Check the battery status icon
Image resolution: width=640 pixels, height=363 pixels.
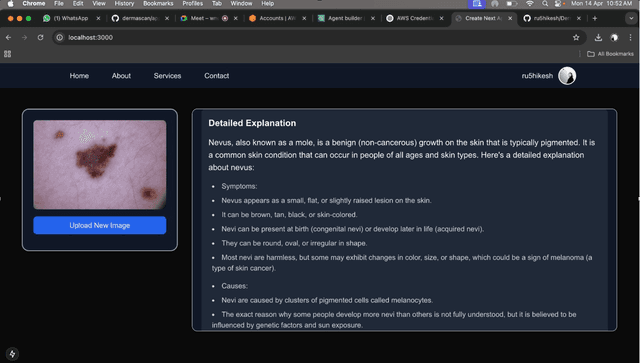click(511, 4)
